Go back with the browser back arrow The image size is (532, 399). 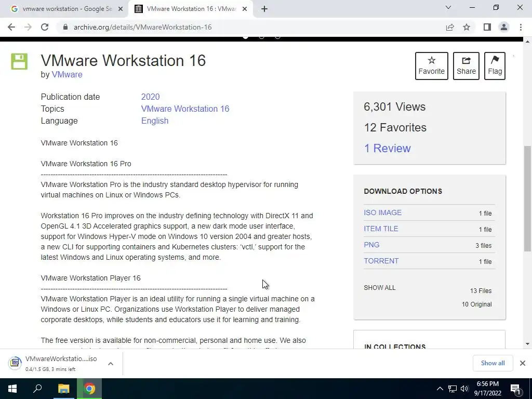click(x=11, y=27)
